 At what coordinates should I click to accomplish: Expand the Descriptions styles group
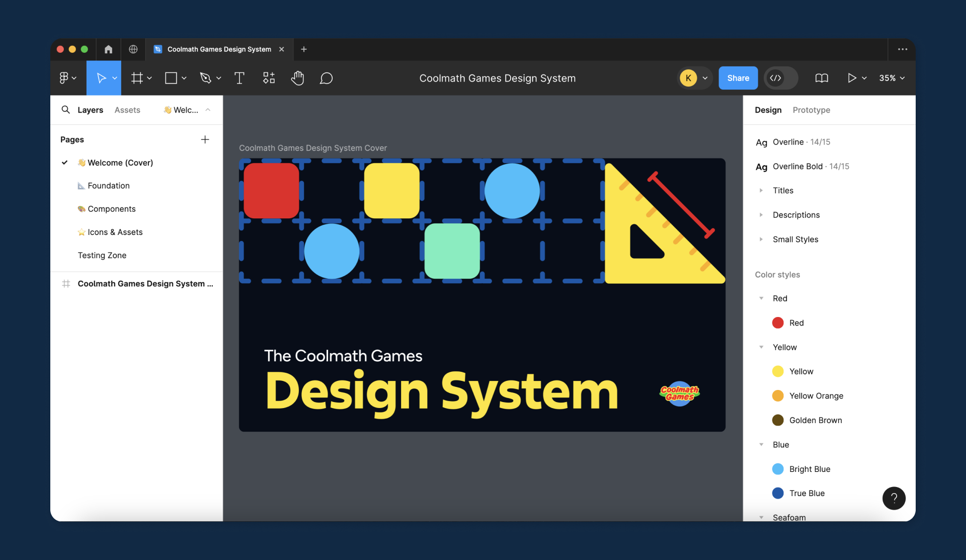tap(761, 215)
